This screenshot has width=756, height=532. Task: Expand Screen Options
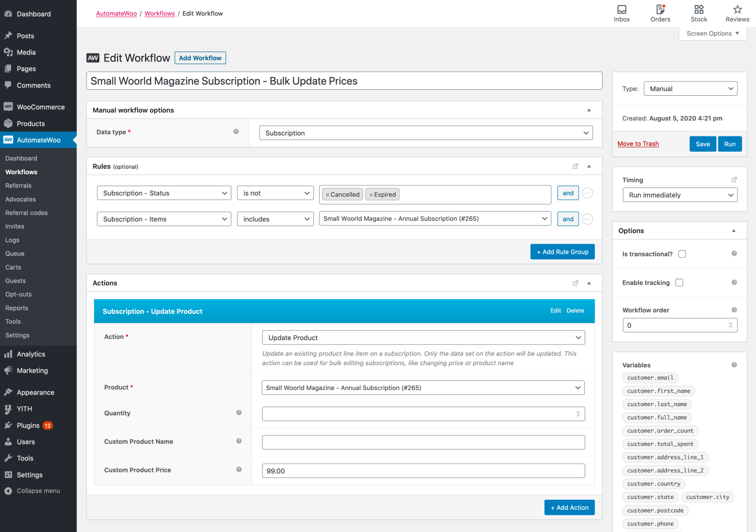pyautogui.click(x=712, y=33)
